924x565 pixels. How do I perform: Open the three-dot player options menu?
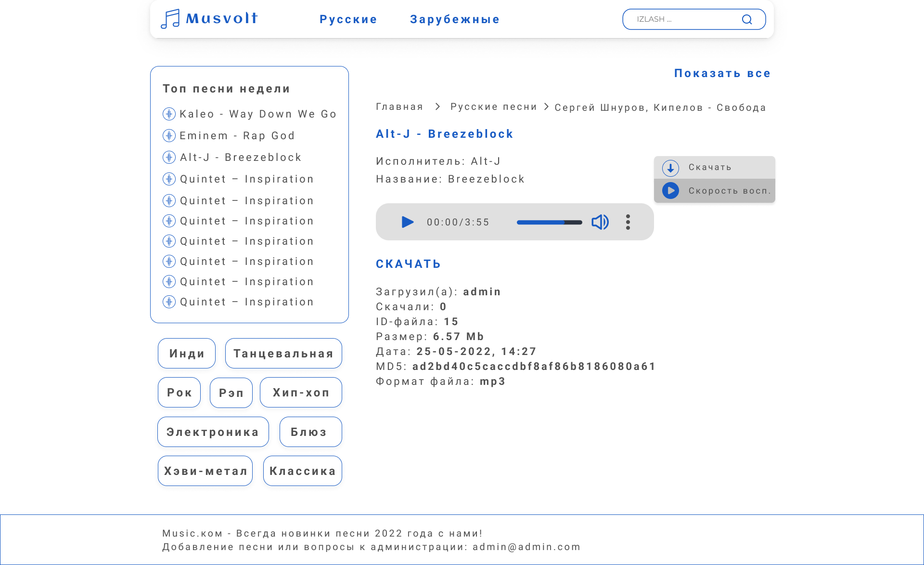pyautogui.click(x=628, y=222)
